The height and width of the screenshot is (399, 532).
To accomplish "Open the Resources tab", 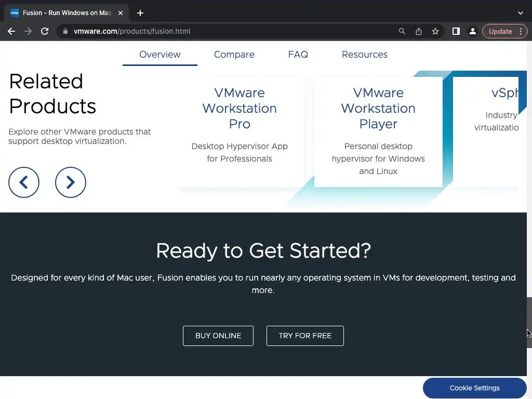I will pos(364,55).
